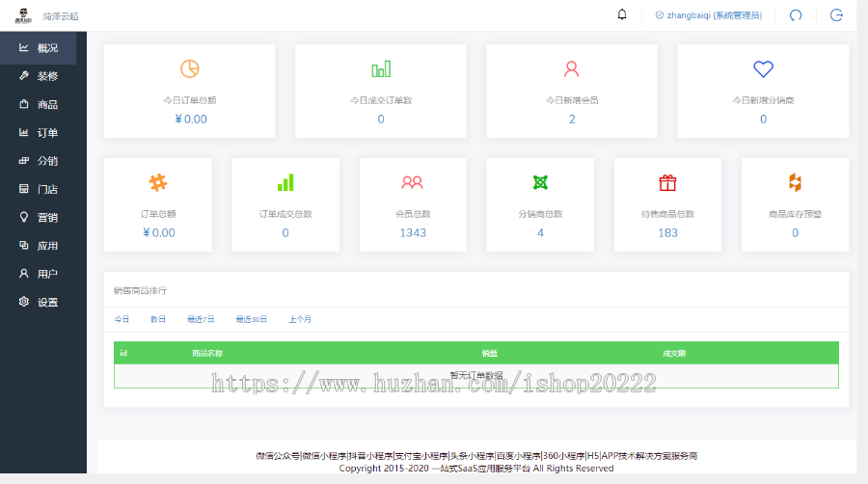Screen dimensions: 868x484
Task: Click the heart icon for 今日新增分销商
Action: pos(763,69)
